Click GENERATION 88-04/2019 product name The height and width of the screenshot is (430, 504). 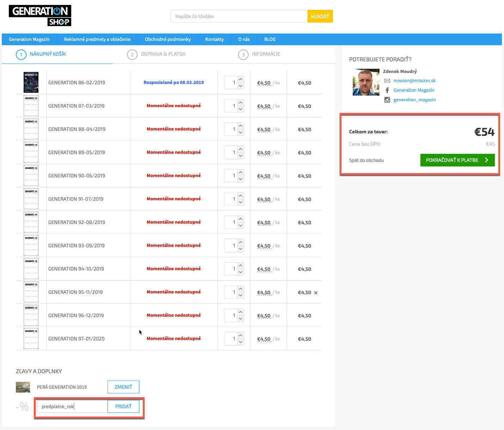[x=77, y=129]
